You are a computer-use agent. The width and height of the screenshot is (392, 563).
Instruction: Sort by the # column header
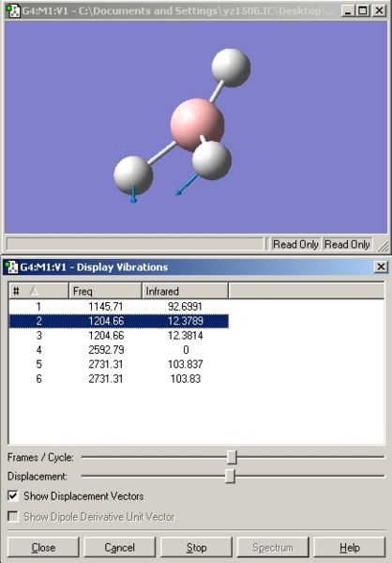tap(38, 291)
